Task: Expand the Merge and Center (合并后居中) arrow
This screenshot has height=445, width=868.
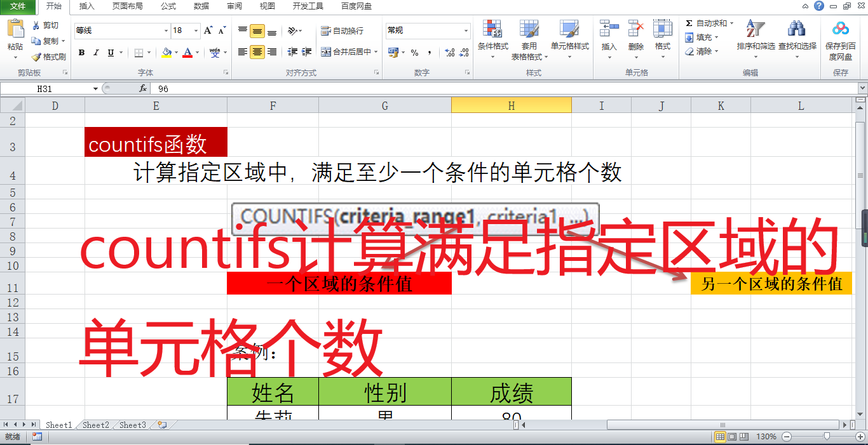Action: (376, 52)
